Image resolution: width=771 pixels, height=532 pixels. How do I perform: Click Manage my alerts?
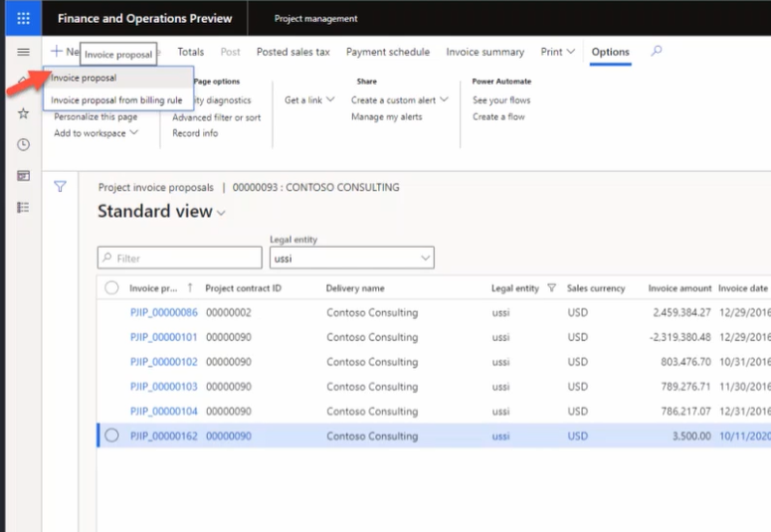(x=386, y=116)
